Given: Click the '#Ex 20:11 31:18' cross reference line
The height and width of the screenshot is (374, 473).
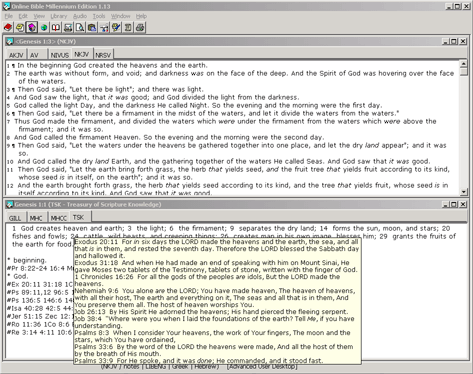Looking at the screenshot, I should (x=40, y=284).
